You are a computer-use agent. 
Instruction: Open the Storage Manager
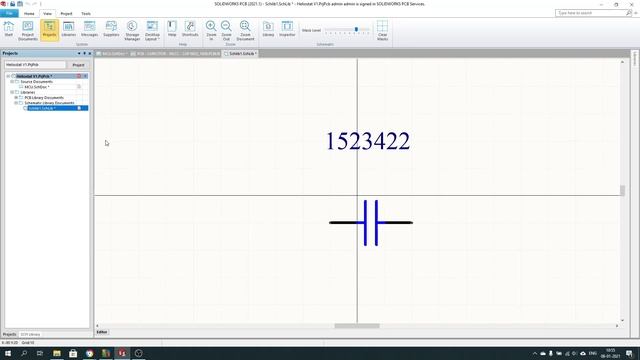coord(132,31)
